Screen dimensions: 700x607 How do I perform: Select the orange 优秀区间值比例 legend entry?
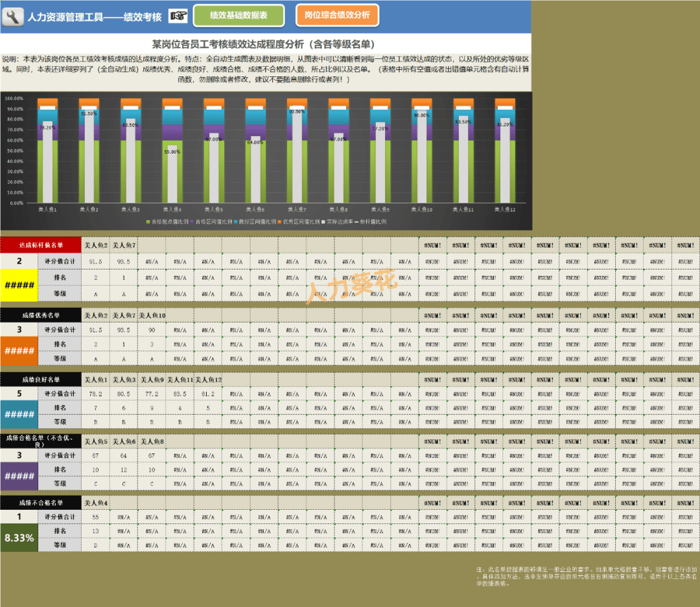click(296, 222)
